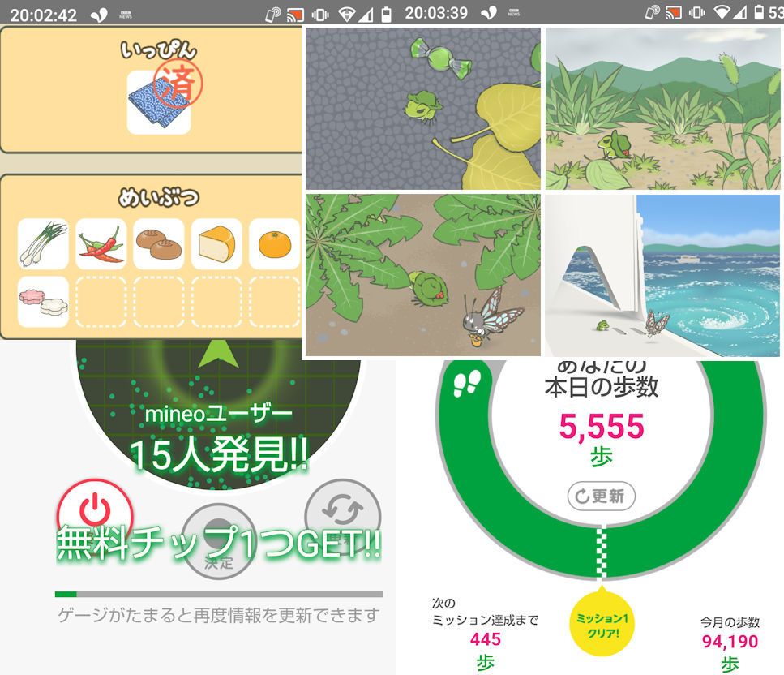This screenshot has width=784, height=675.
Task: Tap the 更新 update button in step counter
Action: coord(602,496)
